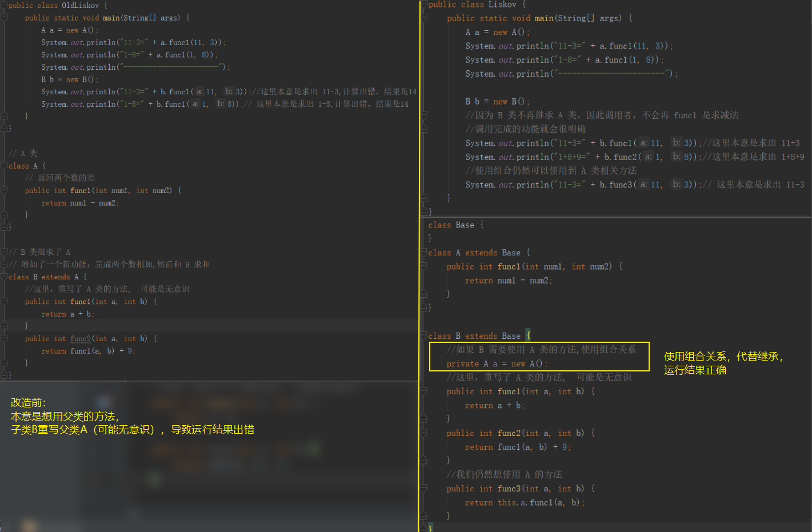Click the '//我们仍然想使用 A 的方法' comment
Image resolution: width=812 pixels, height=532 pixels.
click(505, 475)
